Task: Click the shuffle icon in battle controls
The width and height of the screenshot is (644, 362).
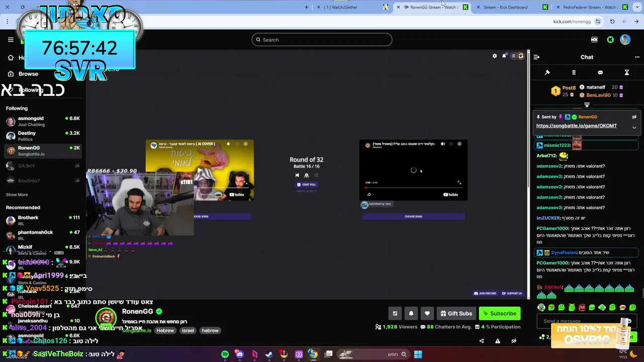Action: pos(315,175)
